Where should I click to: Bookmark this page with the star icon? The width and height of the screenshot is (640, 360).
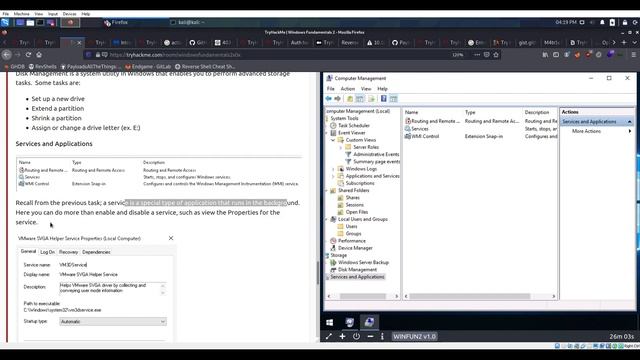click(x=496, y=55)
